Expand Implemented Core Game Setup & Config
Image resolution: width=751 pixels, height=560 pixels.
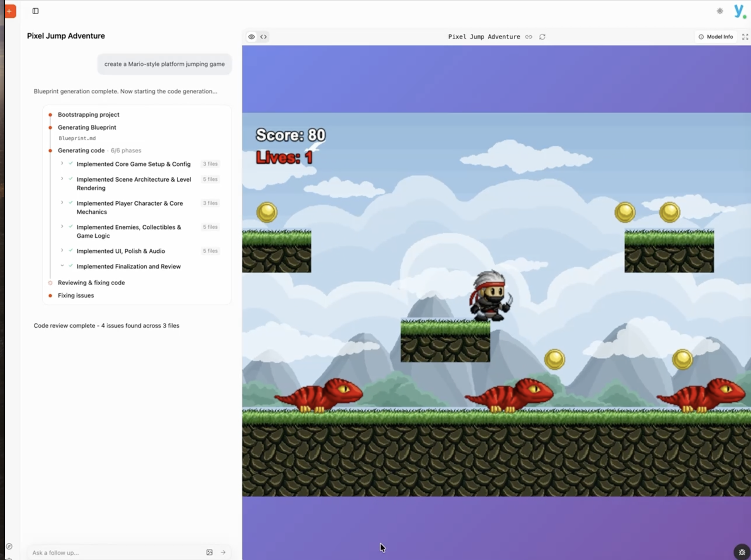tap(62, 164)
